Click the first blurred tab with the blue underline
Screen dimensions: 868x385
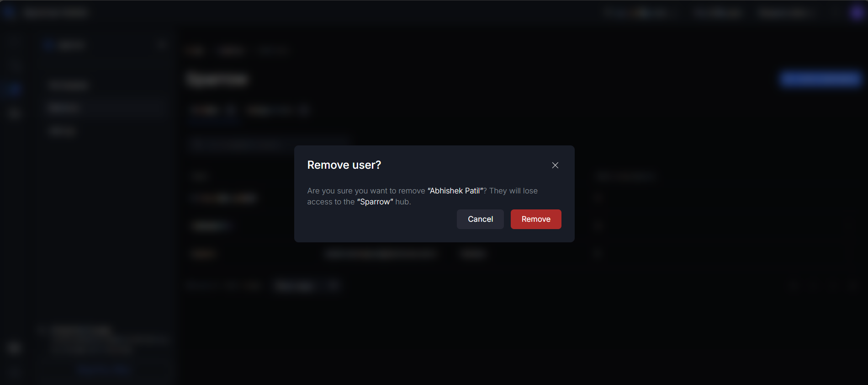[212, 111]
